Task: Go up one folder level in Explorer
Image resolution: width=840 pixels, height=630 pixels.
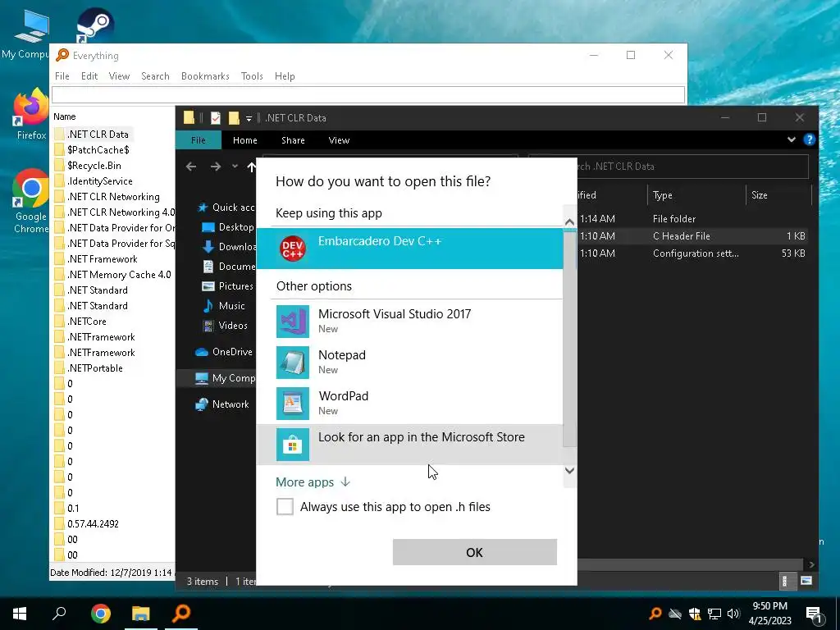Action: [x=251, y=167]
